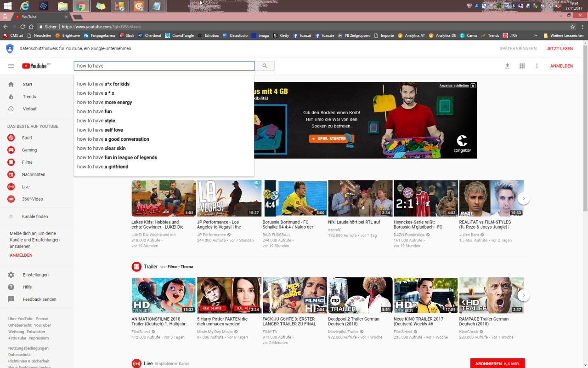This screenshot has height=368, width=588.
Task: Open the Impressum footer link
Action: (x=39, y=338)
